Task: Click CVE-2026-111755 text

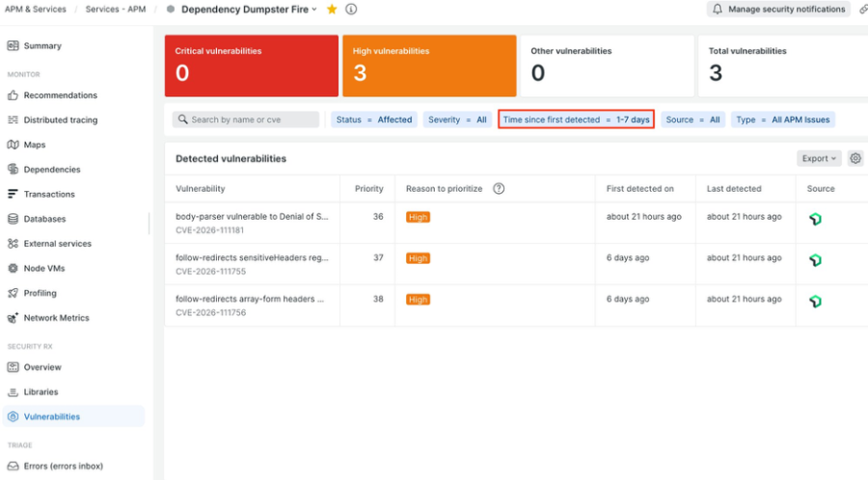Action: (x=211, y=272)
